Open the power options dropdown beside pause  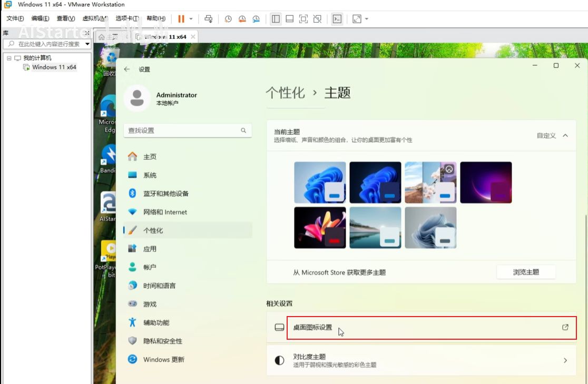point(191,19)
